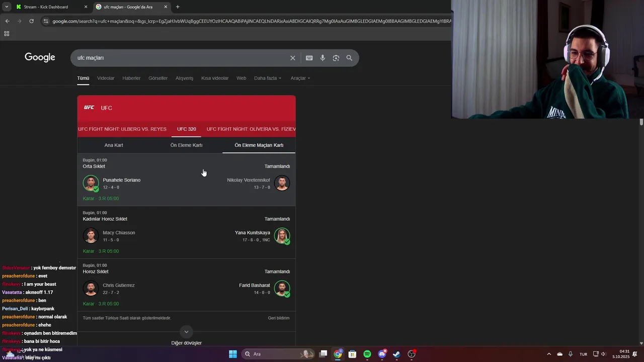644x362 pixels.
Task: Select the UFC 320 event tab
Action: coord(187,129)
